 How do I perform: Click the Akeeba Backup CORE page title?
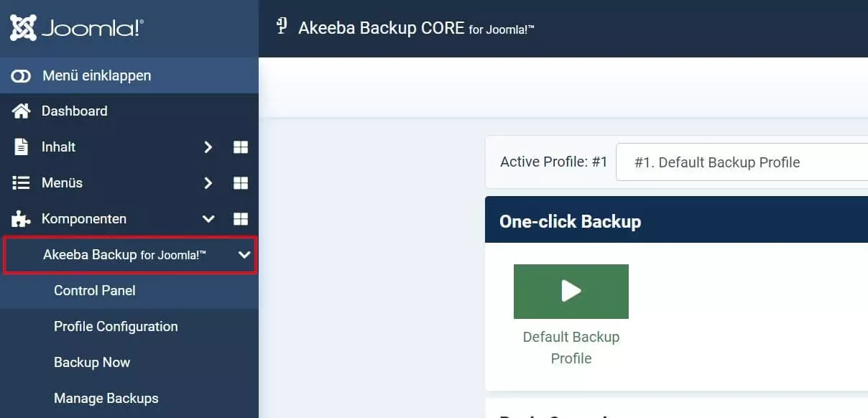pyautogui.click(x=416, y=28)
